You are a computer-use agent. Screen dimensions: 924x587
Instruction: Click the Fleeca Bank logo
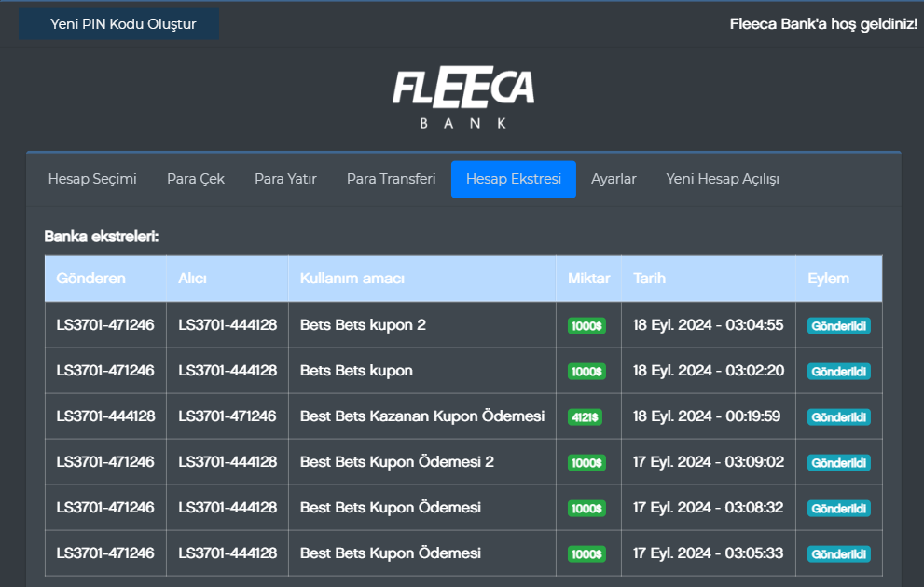pos(463,98)
